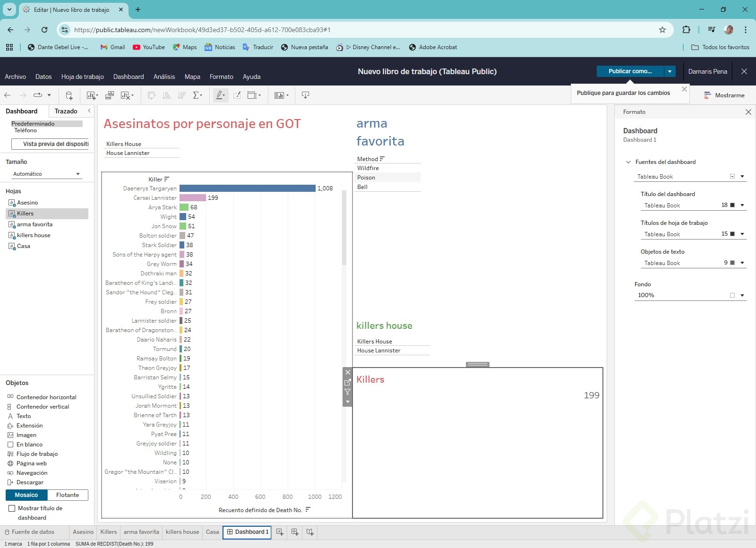Click the Duplicate sheet icon
The image size is (756, 548).
pos(110,95)
